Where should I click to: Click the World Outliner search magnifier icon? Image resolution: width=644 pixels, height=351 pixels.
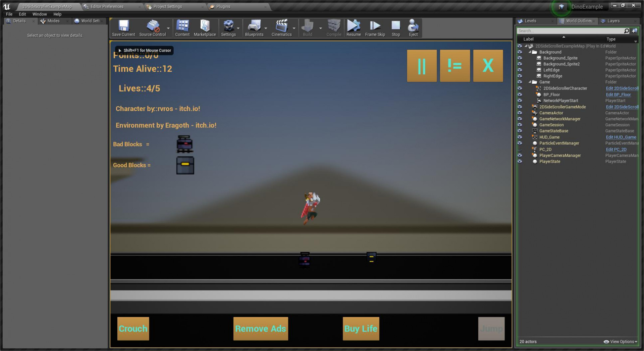pos(626,31)
